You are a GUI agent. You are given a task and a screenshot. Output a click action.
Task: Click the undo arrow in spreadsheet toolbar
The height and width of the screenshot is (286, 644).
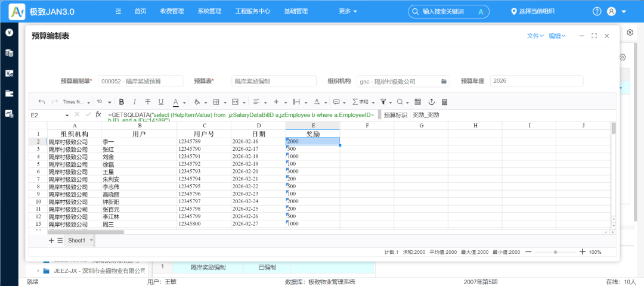42,102
